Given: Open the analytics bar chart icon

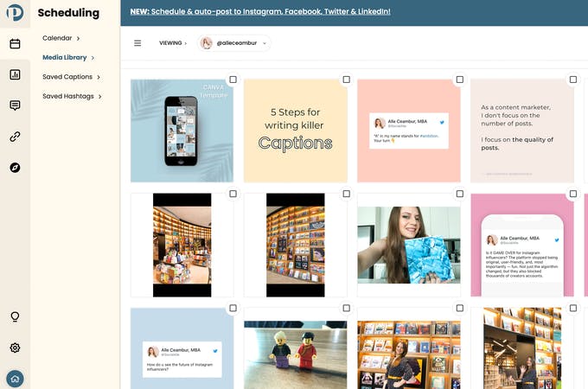Looking at the screenshot, I should (x=15, y=74).
